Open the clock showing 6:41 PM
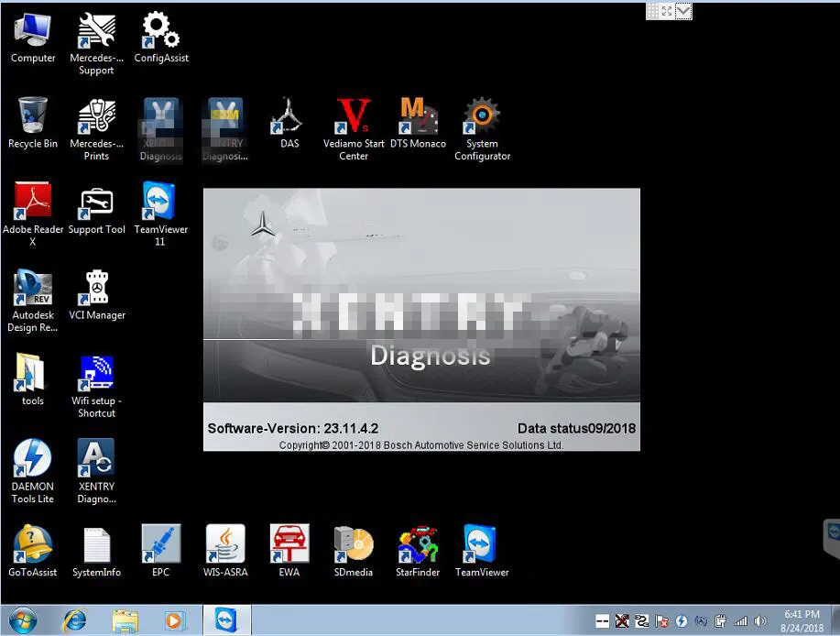This screenshot has height=636, width=840. point(802,621)
